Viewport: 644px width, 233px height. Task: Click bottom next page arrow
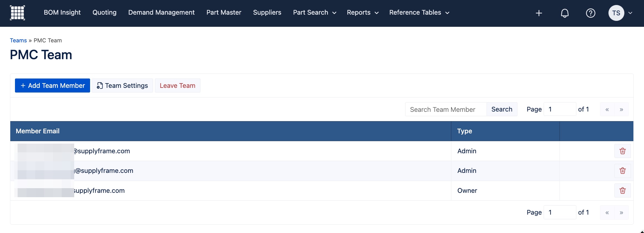(x=622, y=212)
